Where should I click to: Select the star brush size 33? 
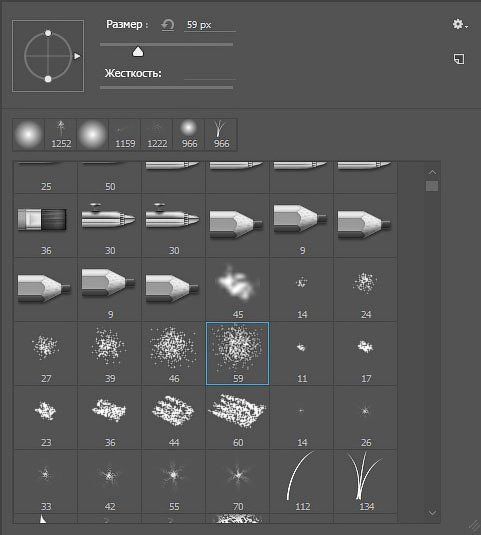[x=46, y=481]
